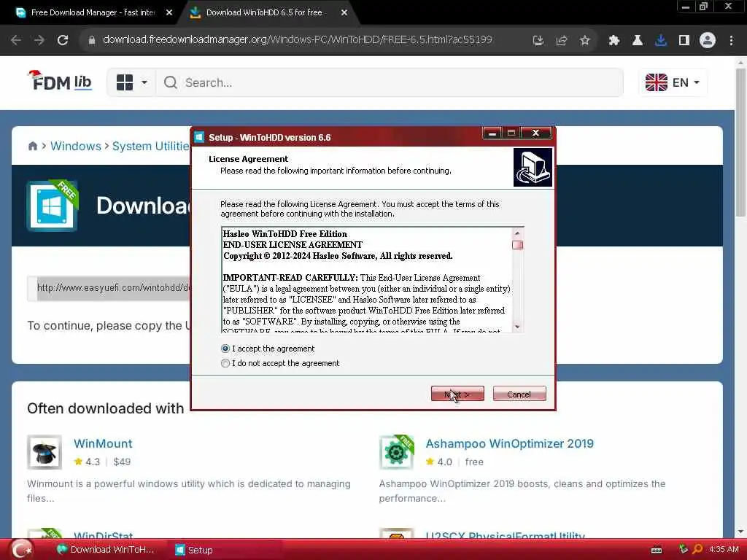Open the keyboard icon in system tray
Viewport: 747px width, 560px height.
point(657,550)
